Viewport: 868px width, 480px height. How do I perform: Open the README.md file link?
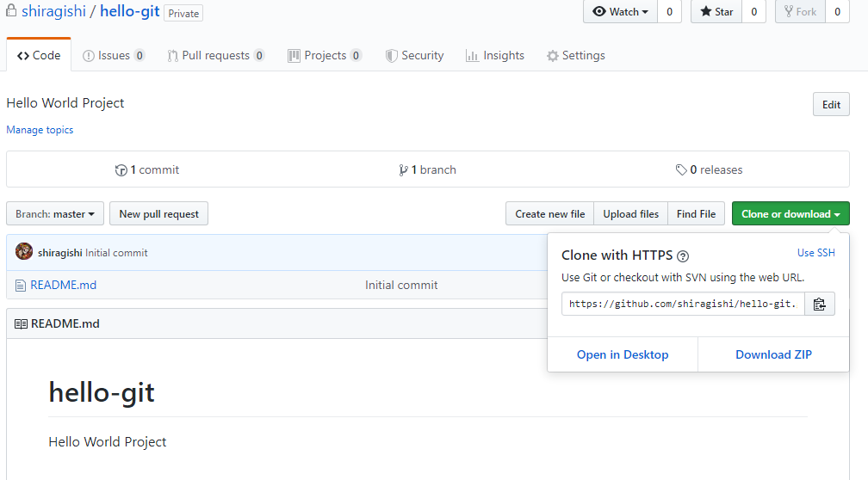[x=63, y=286]
